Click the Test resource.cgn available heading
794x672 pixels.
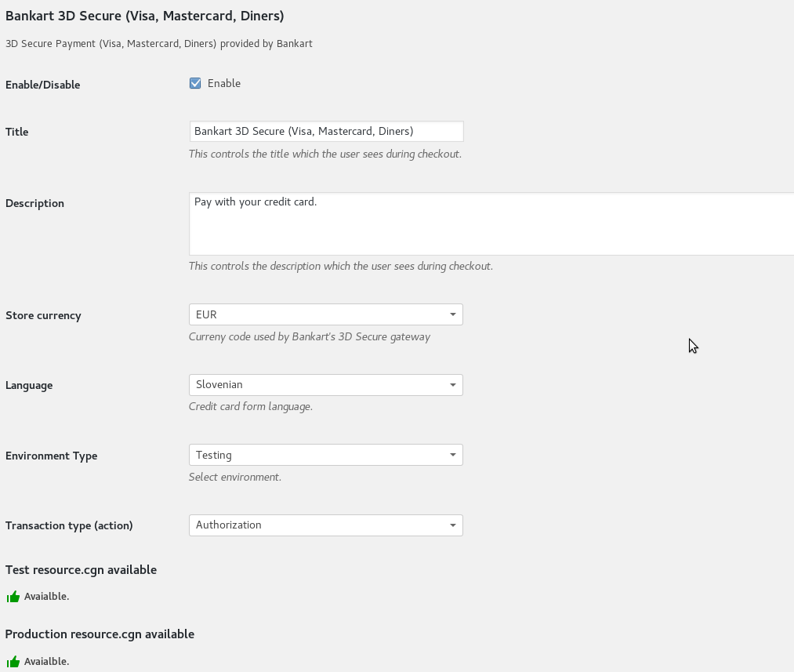tap(81, 570)
